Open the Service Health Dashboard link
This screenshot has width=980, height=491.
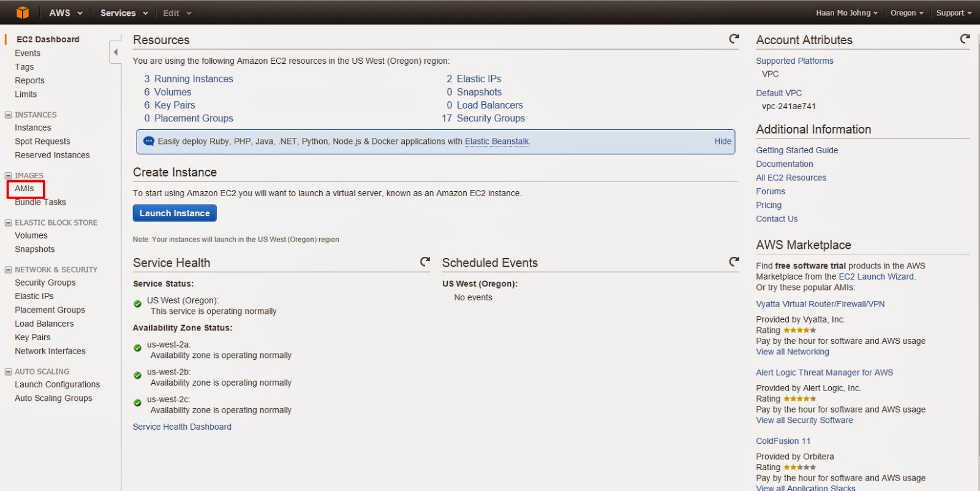[x=182, y=427]
